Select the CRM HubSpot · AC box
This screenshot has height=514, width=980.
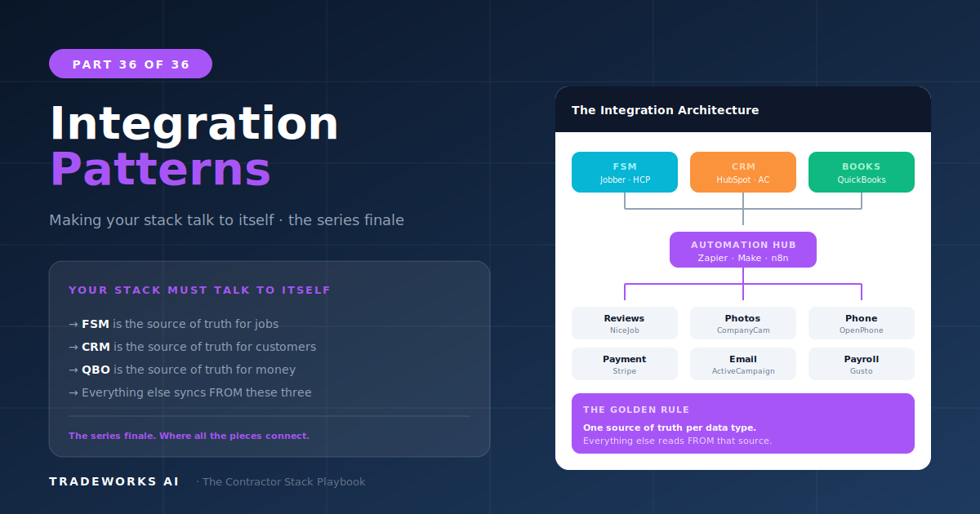tap(743, 172)
